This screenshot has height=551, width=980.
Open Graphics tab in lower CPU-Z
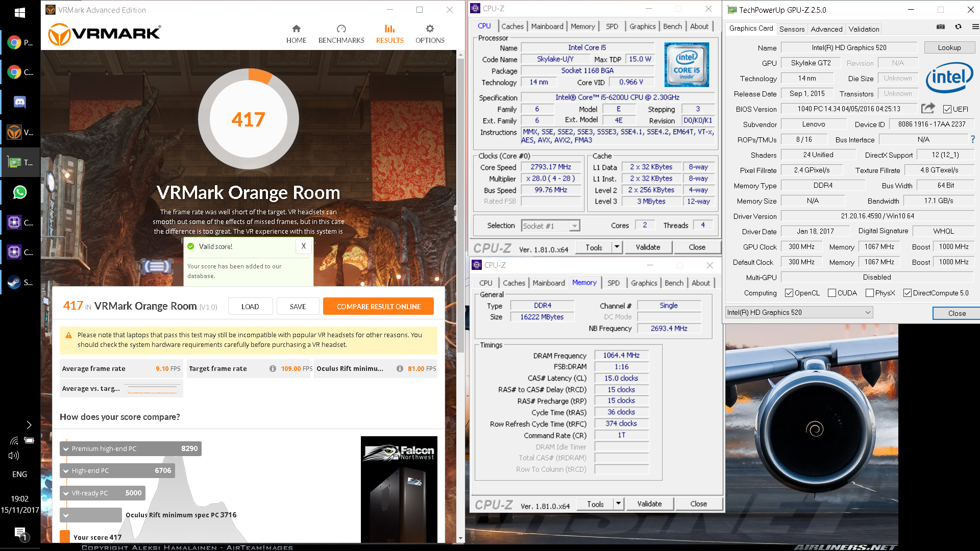(x=644, y=283)
